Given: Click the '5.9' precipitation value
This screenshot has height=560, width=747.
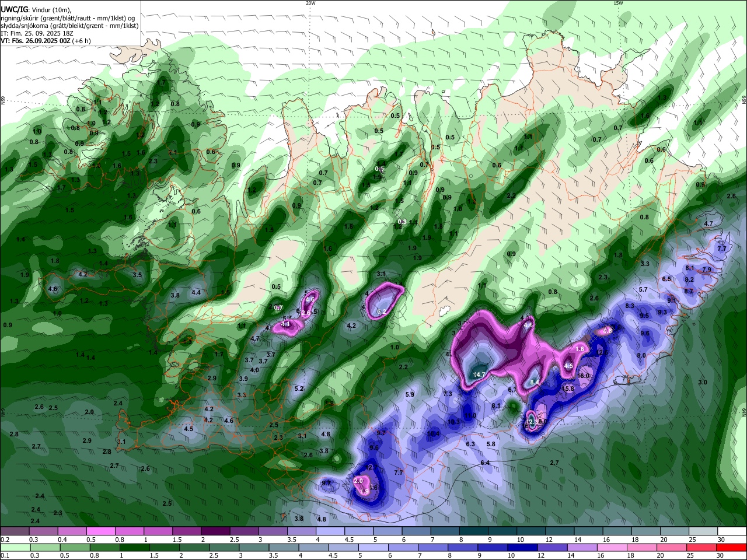Looking at the screenshot, I should (x=410, y=394).
